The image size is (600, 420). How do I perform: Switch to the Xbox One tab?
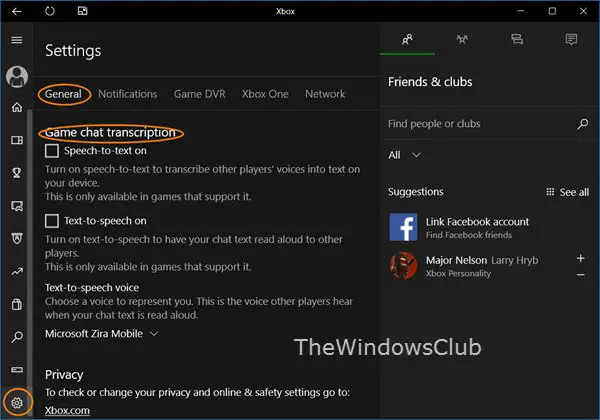click(265, 94)
